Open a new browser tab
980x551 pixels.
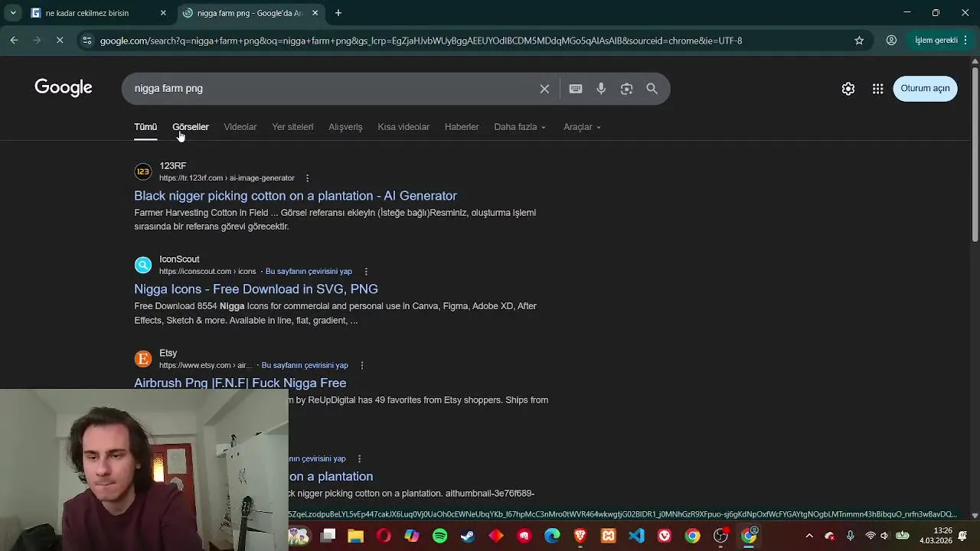click(x=338, y=13)
